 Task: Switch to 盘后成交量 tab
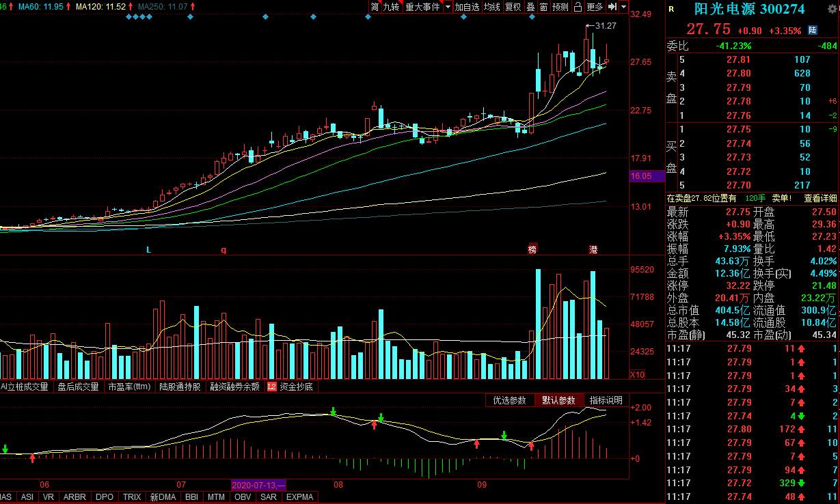coord(78,387)
